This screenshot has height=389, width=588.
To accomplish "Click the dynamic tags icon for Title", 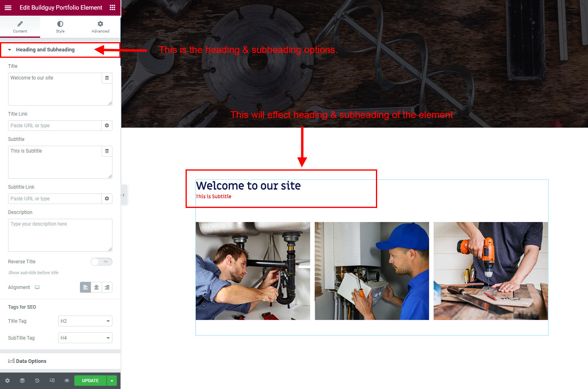I will click(107, 78).
